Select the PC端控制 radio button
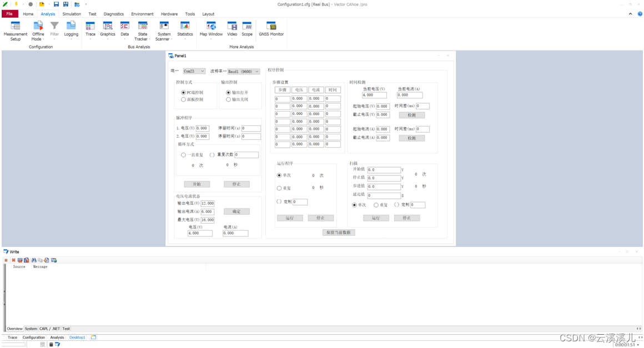This screenshot has height=348, width=644. coord(183,93)
